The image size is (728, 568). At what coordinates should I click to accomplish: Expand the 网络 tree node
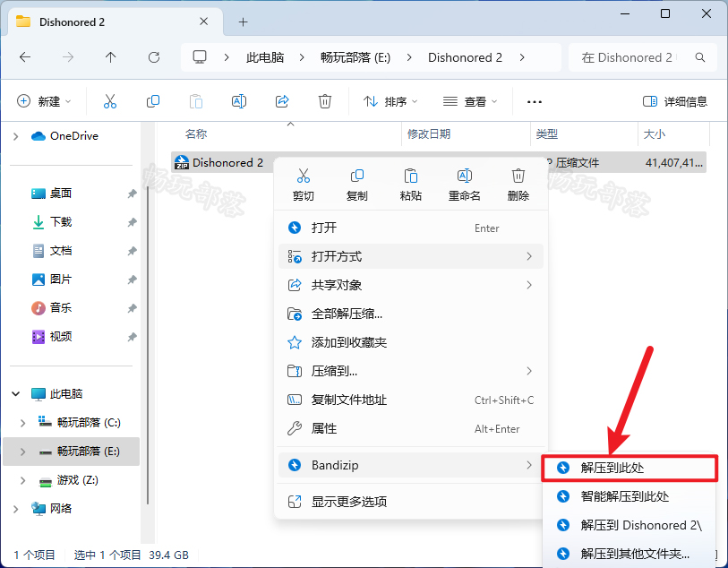[16, 509]
